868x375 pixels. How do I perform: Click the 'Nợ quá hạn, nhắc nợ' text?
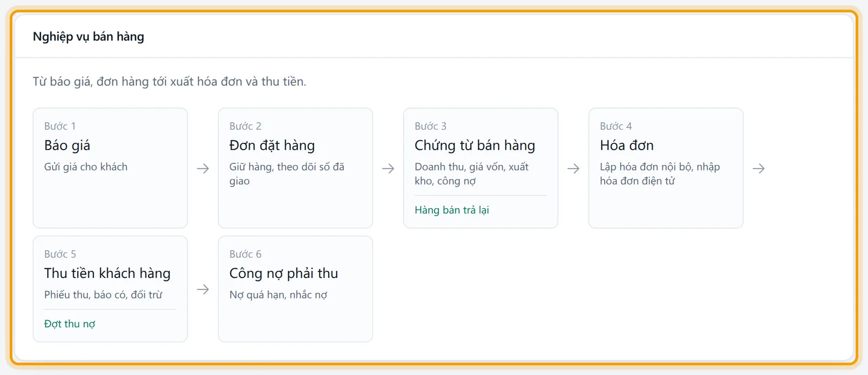coord(278,295)
